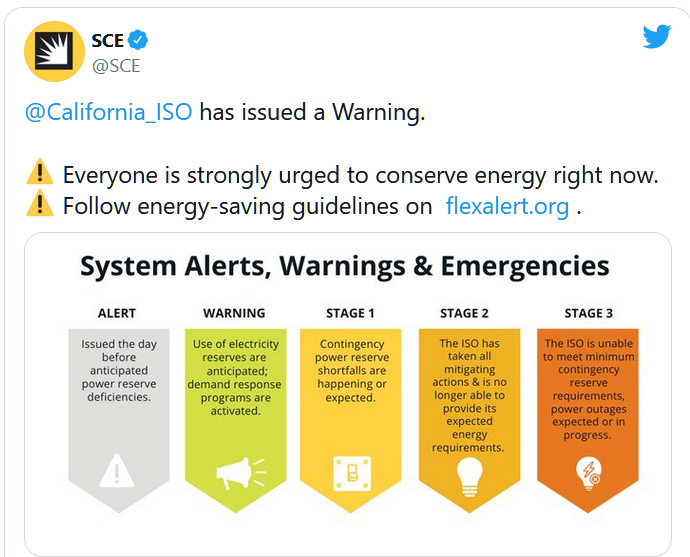Click the SCE display name

pyautogui.click(x=108, y=41)
